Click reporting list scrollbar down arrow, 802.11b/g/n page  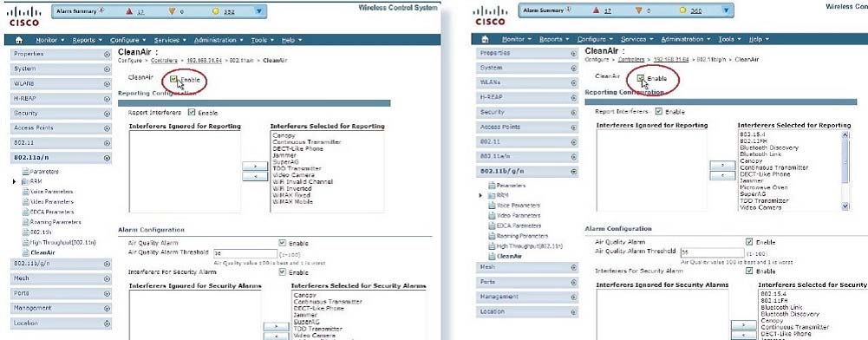[x=845, y=206]
